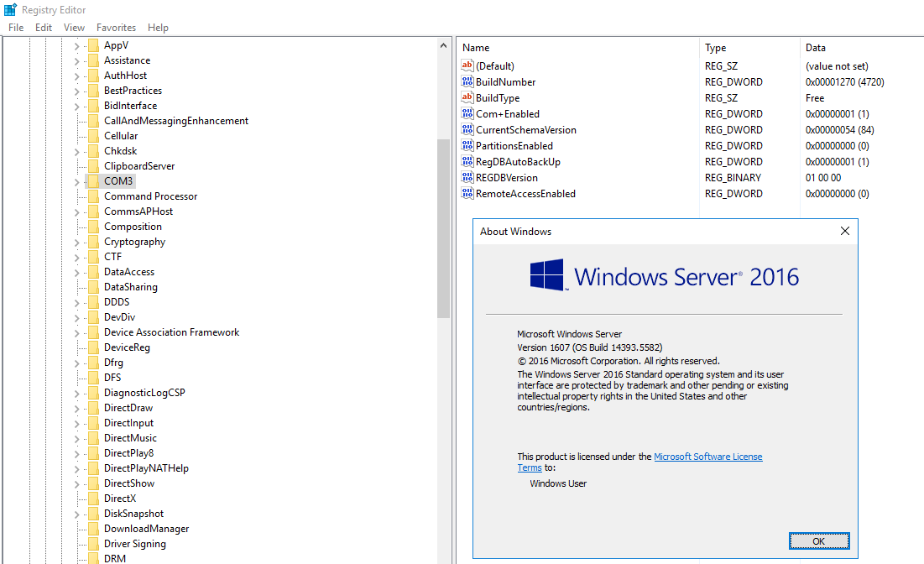
Task: Select the RemoteAccessEnabled value icon
Action: point(467,193)
